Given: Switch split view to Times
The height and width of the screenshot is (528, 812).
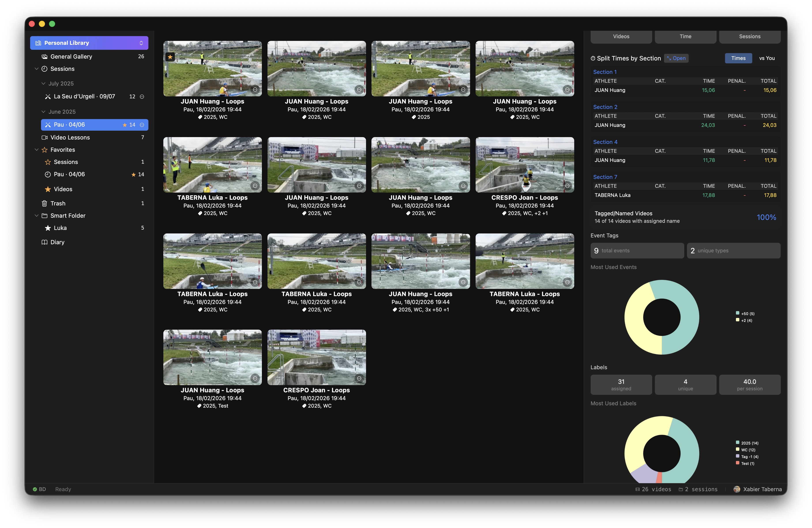Looking at the screenshot, I should 738,58.
